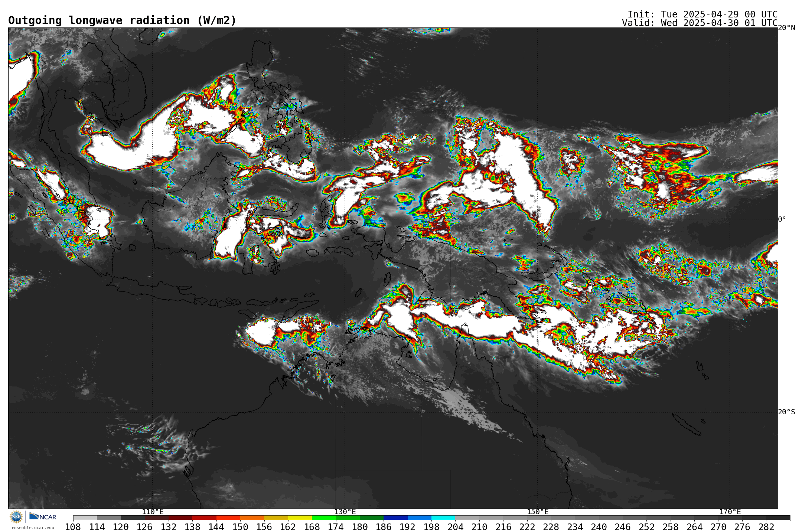
Task: Click the colorbar value 198
Action: 431,527
